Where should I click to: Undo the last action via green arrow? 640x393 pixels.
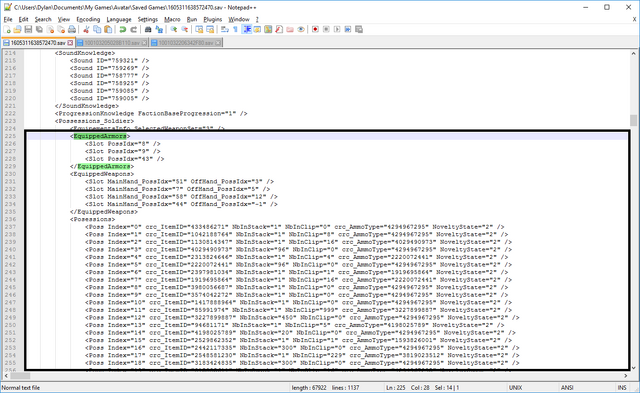coord(122,29)
